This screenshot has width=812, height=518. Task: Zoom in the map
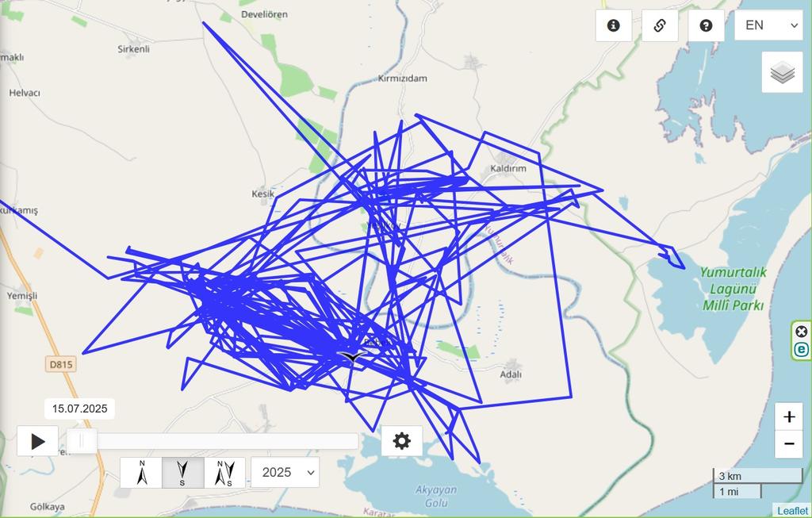click(789, 416)
